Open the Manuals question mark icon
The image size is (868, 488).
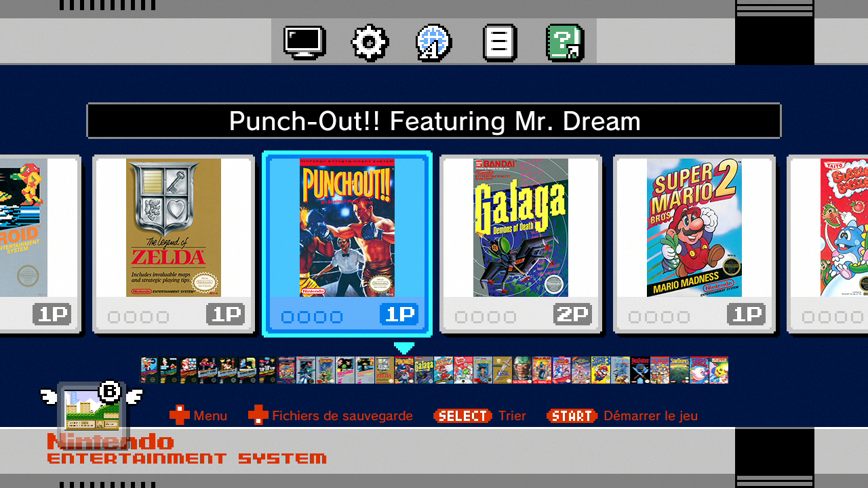pyautogui.click(x=565, y=43)
